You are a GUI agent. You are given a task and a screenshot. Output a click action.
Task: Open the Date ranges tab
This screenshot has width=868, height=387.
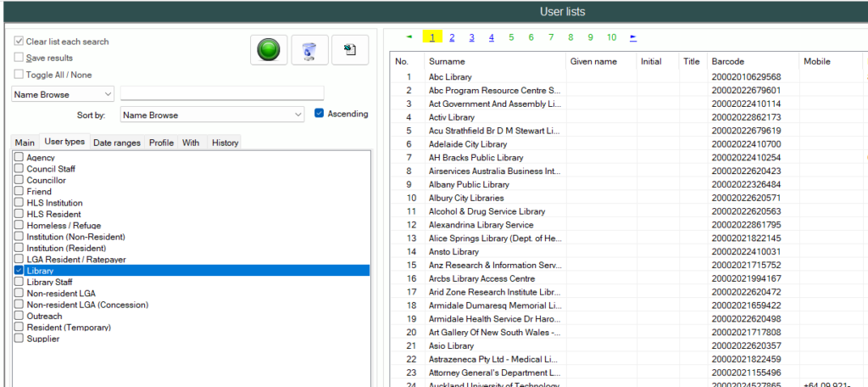tap(117, 143)
